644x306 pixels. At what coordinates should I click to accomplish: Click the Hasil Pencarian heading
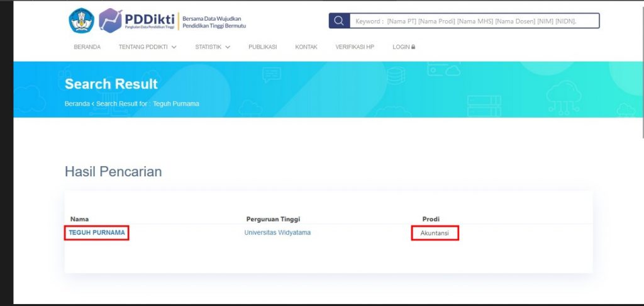coord(113,171)
